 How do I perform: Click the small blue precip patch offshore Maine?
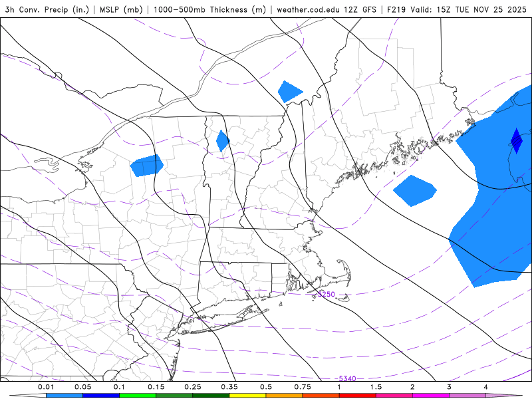click(414, 191)
